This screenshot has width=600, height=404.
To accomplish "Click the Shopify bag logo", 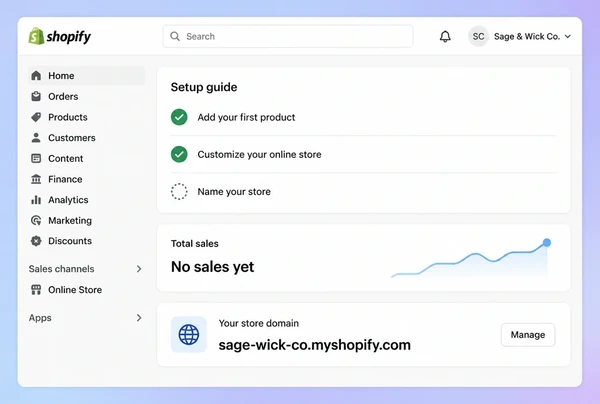I will point(36,36).
